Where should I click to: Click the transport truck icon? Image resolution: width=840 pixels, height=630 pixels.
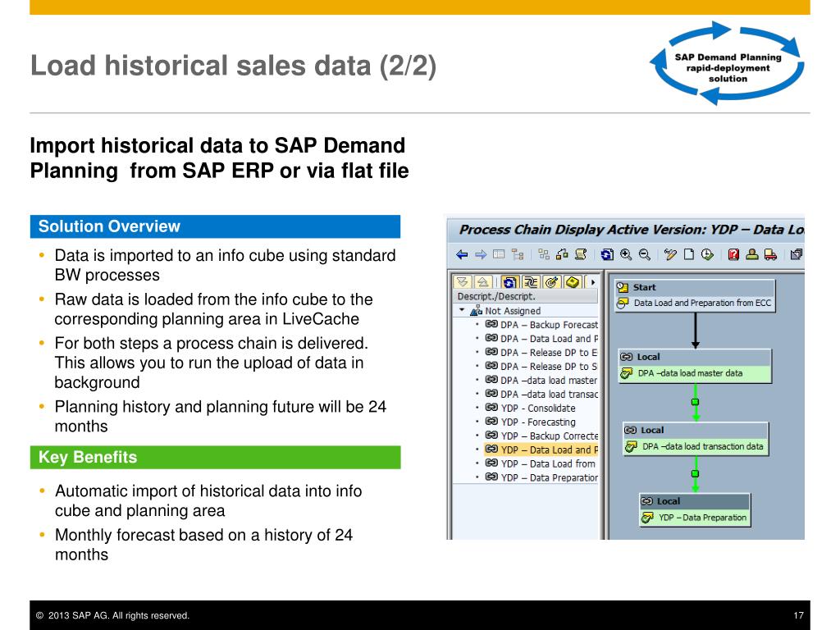tap(770, 254)
